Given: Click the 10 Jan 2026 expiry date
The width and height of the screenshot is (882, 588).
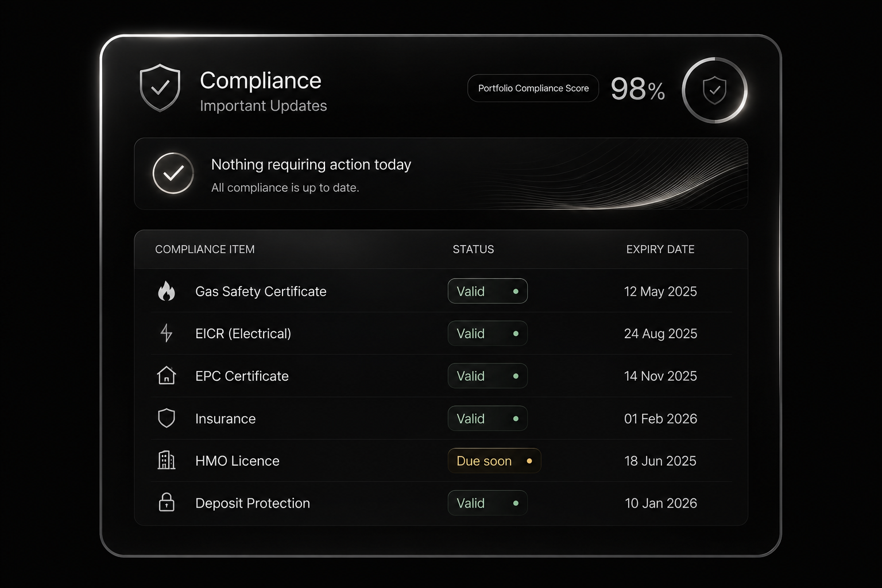Looking at the screenshot, I should pyautogui.click(x=660, y=503).
